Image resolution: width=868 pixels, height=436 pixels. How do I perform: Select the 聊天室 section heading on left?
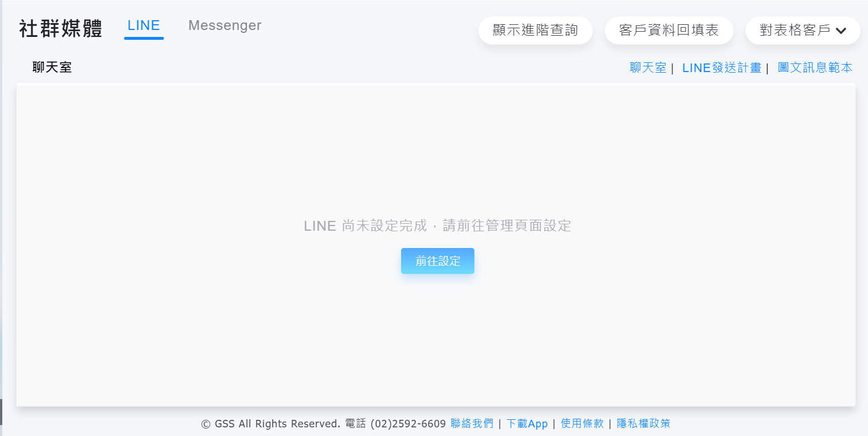(52, 68)
